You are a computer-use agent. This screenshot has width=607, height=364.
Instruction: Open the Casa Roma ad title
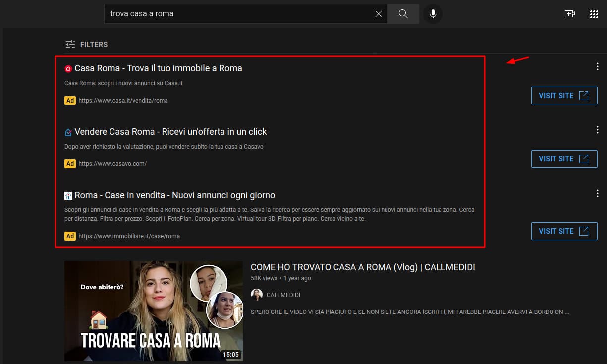[158, 68]
